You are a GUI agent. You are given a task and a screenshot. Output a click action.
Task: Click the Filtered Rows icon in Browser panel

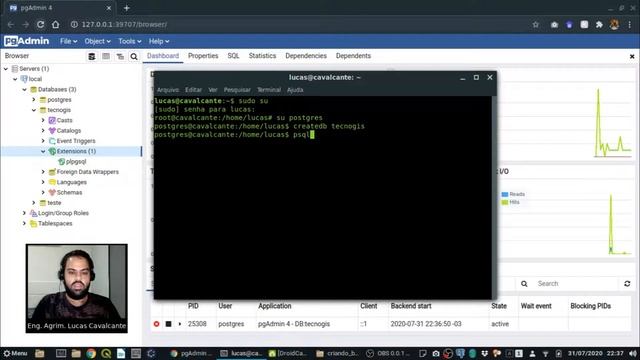pyautogui.click(x=120, y=56)
